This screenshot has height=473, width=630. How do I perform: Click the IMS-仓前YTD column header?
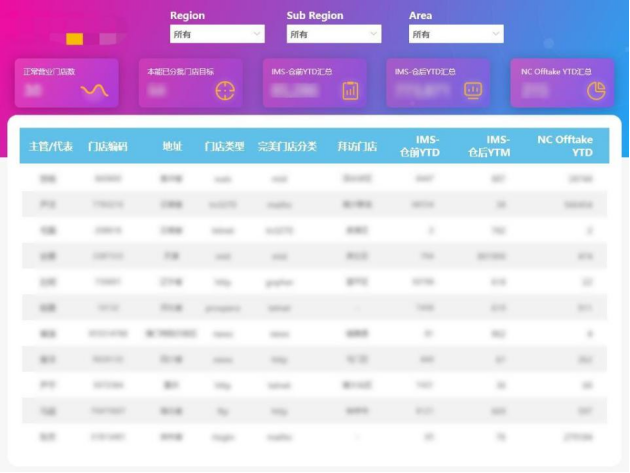point(420,146)
